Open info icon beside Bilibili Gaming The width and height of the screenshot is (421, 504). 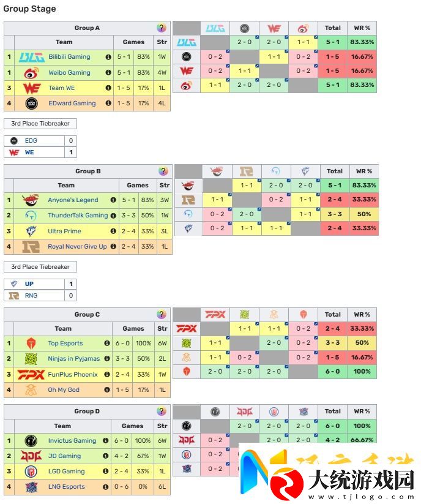click(108, 57)
